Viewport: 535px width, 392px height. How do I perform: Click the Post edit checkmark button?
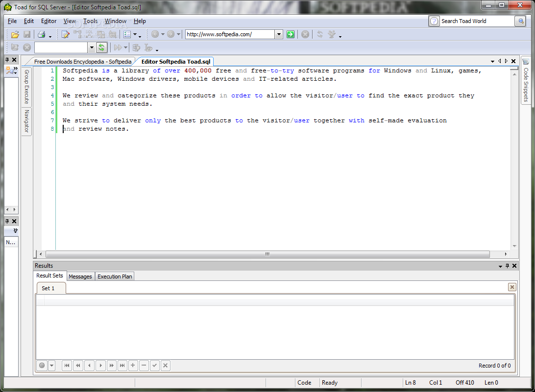(154, 366)
